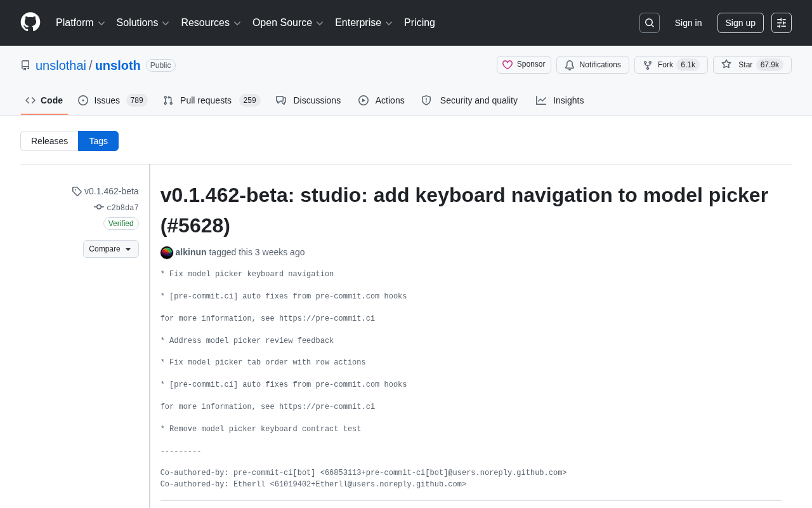Open the unslothai owner link

pyautogui.click(x=61, y=65)
